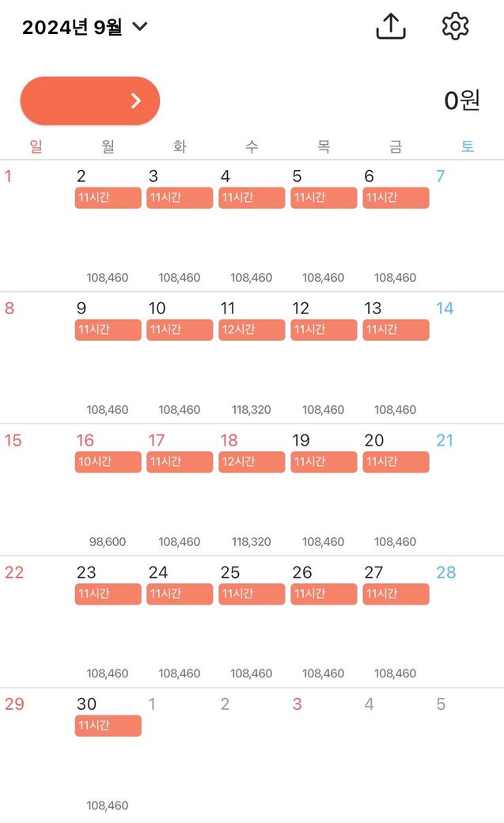Open the 11시간 entry on September 13
Image resolution: width=504 pixels, height=823 pixels.
click(x=396, y=330)
